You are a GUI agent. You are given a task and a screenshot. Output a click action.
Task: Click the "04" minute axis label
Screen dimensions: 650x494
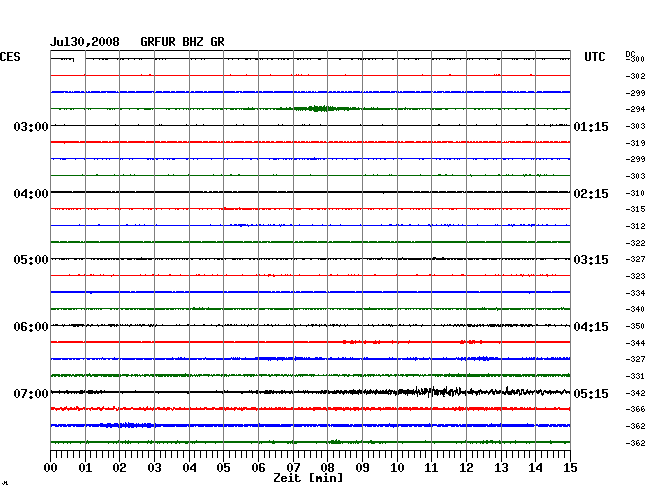coord(189,468)
